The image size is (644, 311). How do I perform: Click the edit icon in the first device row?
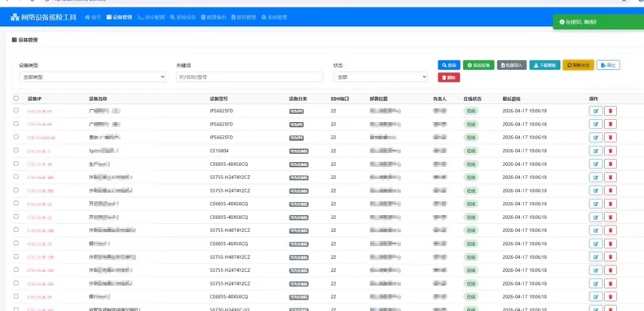pos(596,111)
